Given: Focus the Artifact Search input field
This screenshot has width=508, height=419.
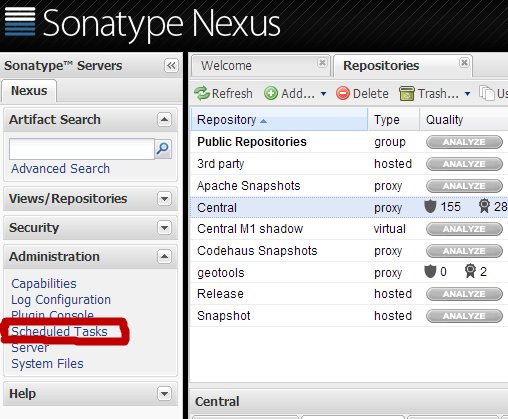Looking at the screenshot, I should (x=82, y=149).
